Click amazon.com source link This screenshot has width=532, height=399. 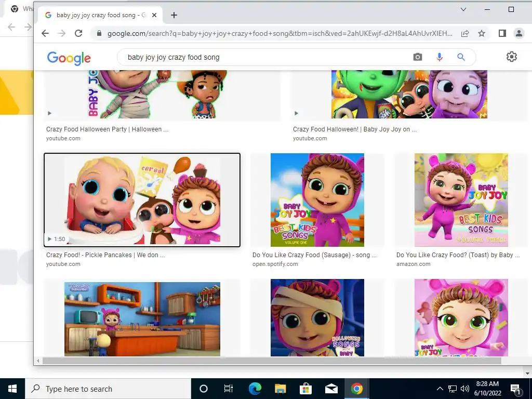pyautogui.click(x=413, y=264)
